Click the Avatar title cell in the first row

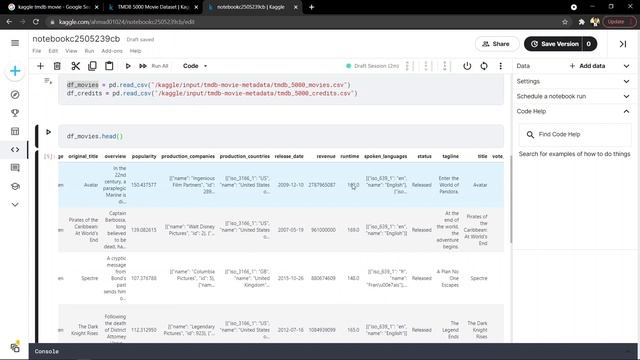[x=480, y=185]
